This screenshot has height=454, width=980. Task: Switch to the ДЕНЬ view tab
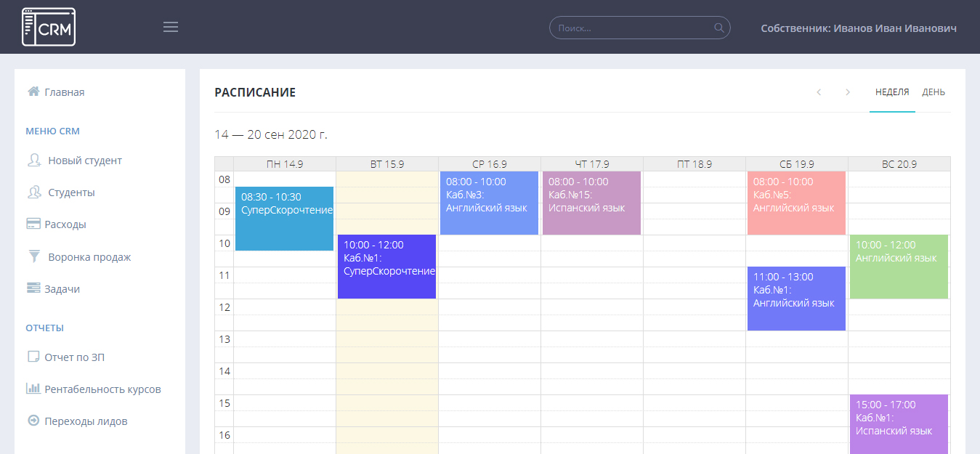(x=934, y=92)
